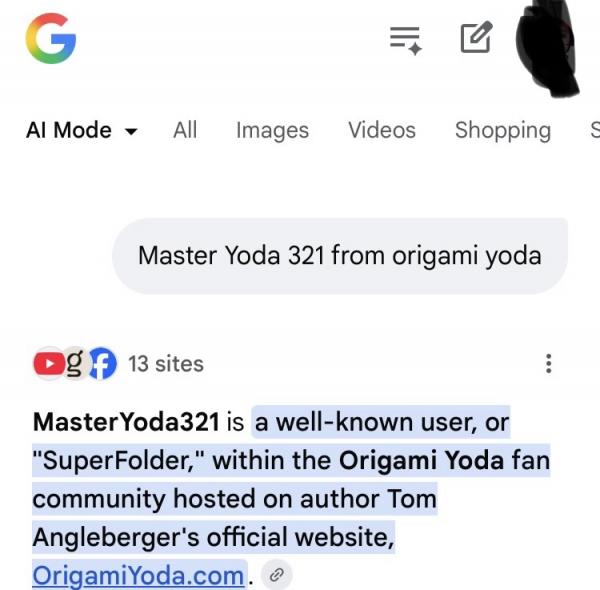The width and height of the screenshot is (600, 590).
Task: Show the 13 sites source list
Action: (x=166, y=364)
